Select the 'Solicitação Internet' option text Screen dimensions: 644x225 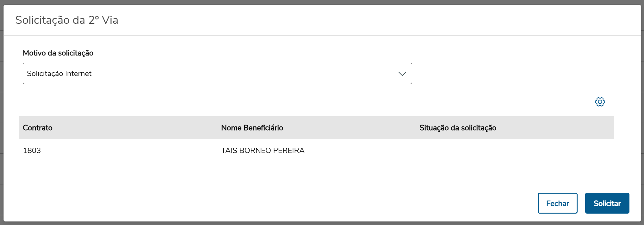pyautogui.click(x=59, y=74)
